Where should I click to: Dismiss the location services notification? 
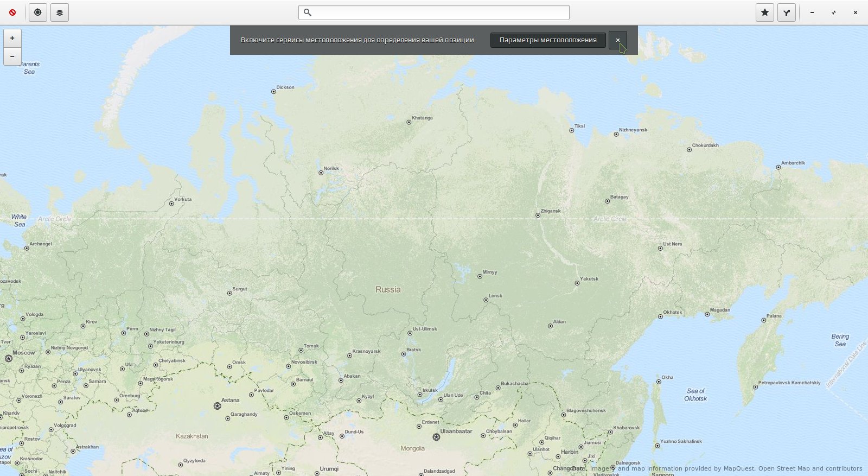point(618,40)
